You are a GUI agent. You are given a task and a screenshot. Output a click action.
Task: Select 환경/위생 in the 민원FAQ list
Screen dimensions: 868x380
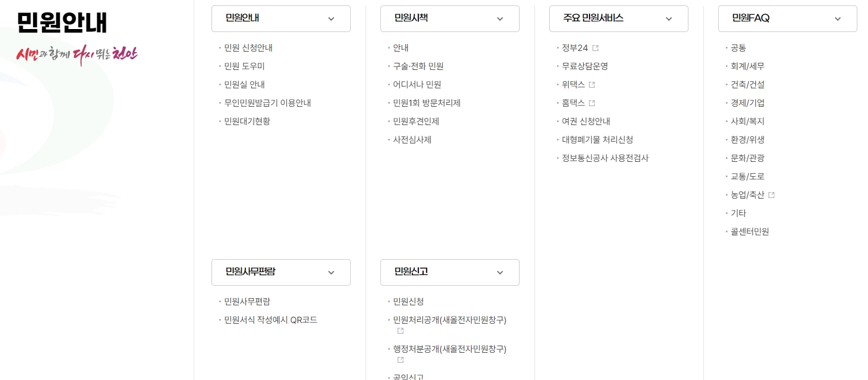pos(748,140)
